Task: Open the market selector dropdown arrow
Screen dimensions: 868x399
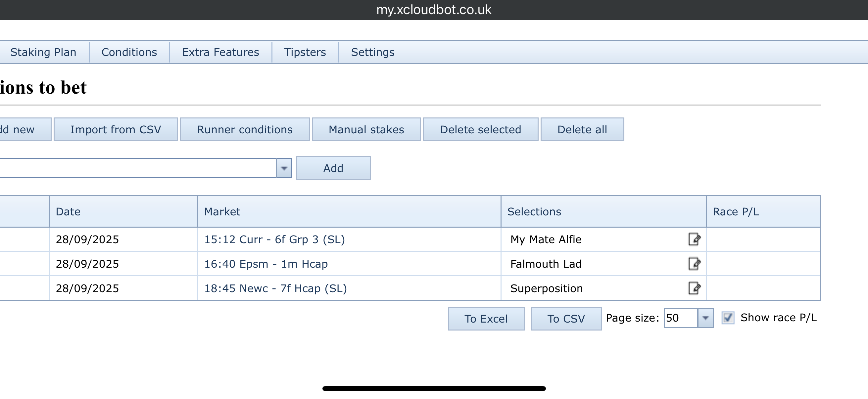Action: pos(284,168)
